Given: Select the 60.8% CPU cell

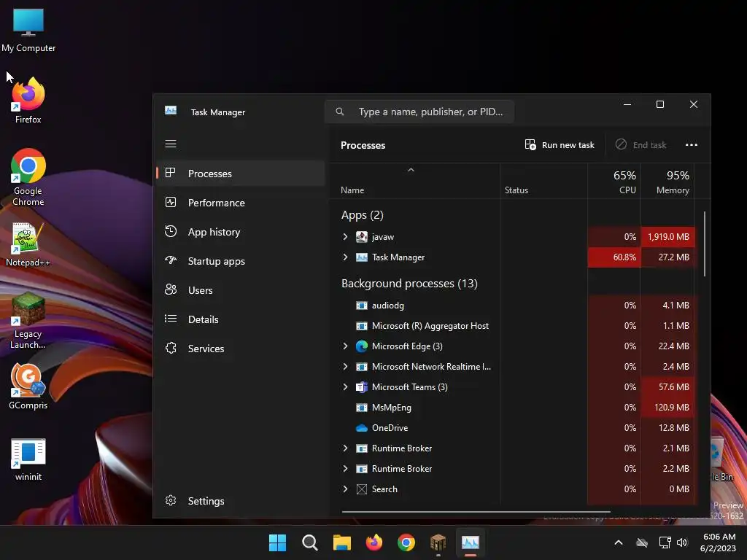Looking at the screenshot, I should (614, 257).
